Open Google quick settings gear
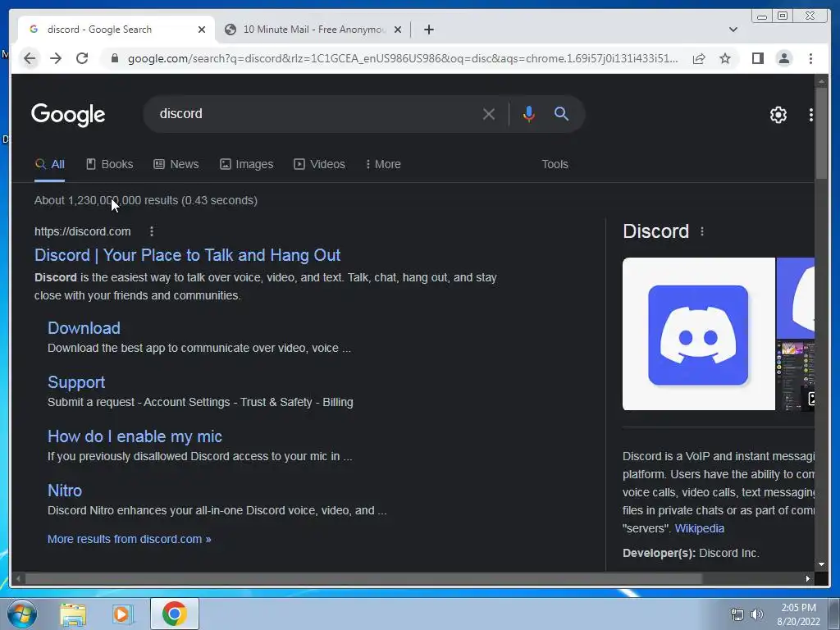The height and width of the screenshot is (630, 840). (778, 115)
